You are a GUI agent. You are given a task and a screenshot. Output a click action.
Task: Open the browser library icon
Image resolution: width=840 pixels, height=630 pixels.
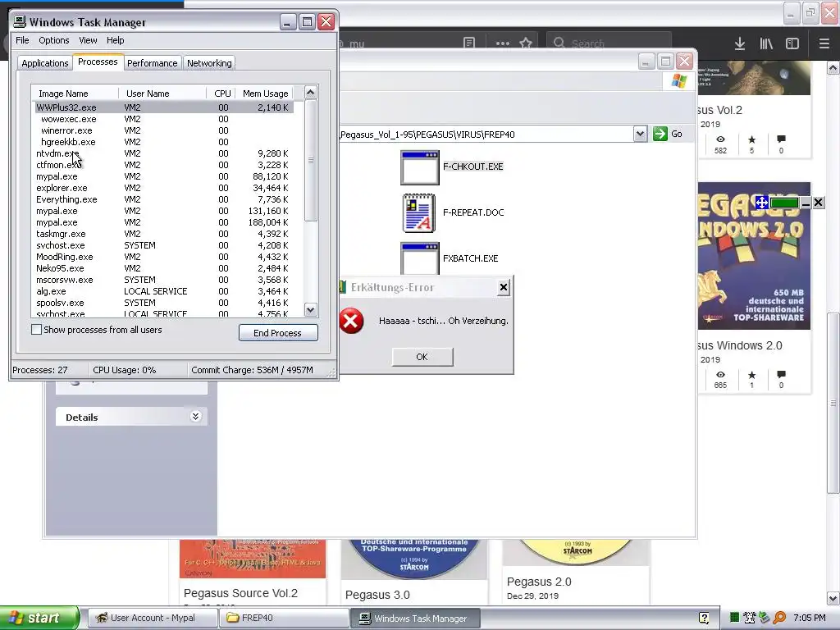(x=766, y=43)
